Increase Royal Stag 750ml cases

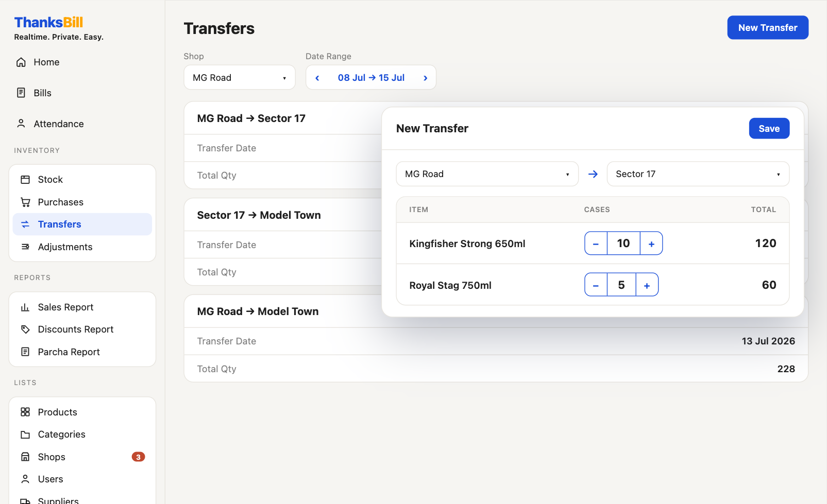(x=647, y=285)
